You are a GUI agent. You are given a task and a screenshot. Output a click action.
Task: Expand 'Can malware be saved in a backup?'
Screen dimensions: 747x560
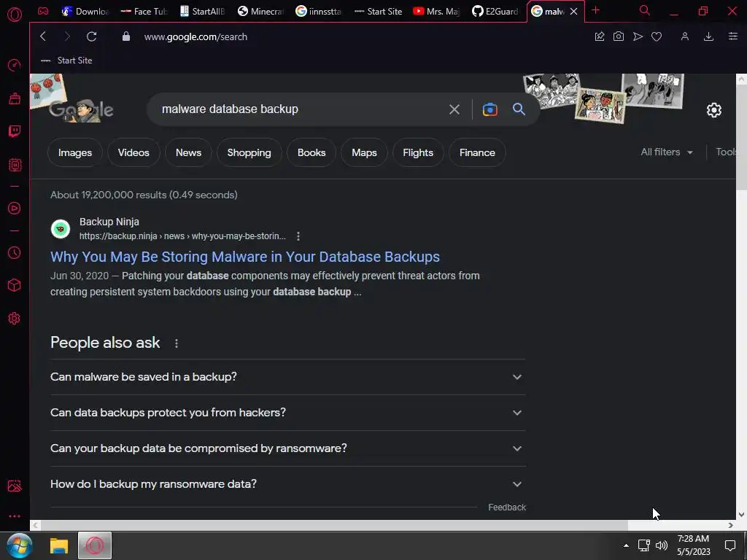point(287,377)
